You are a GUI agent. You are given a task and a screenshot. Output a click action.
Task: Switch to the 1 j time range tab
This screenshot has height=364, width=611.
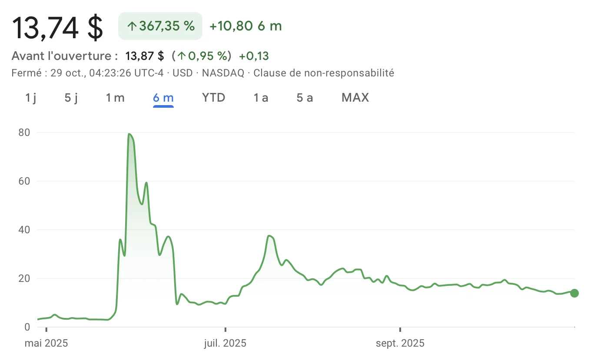pyautogui.click(x=30, y=98)
